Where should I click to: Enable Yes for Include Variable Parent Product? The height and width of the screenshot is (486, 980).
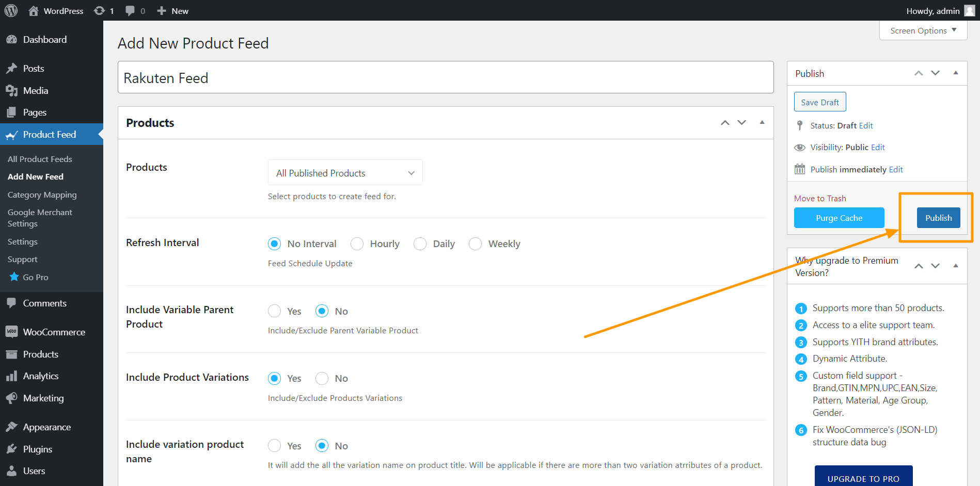pyautogui.click(x=274, y=311)
